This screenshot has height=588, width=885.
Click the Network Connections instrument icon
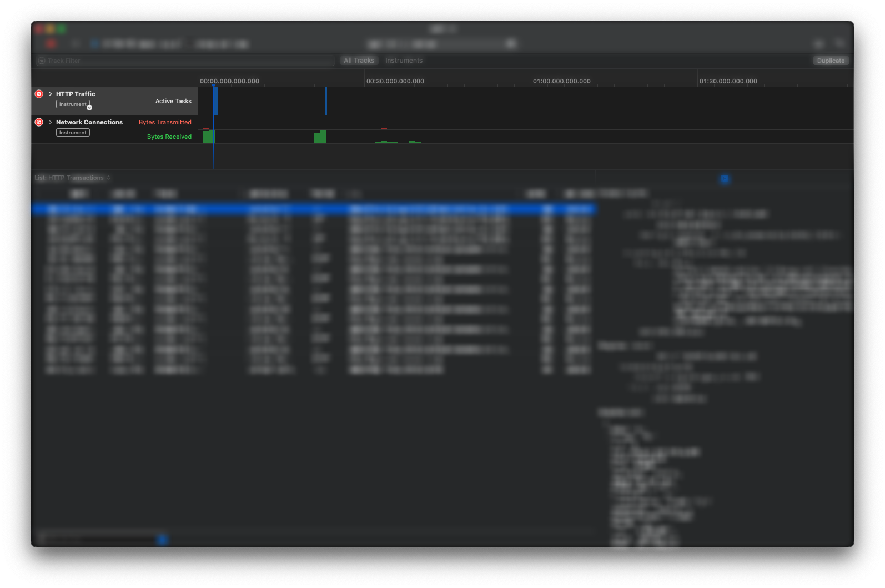tap(39, 122)
